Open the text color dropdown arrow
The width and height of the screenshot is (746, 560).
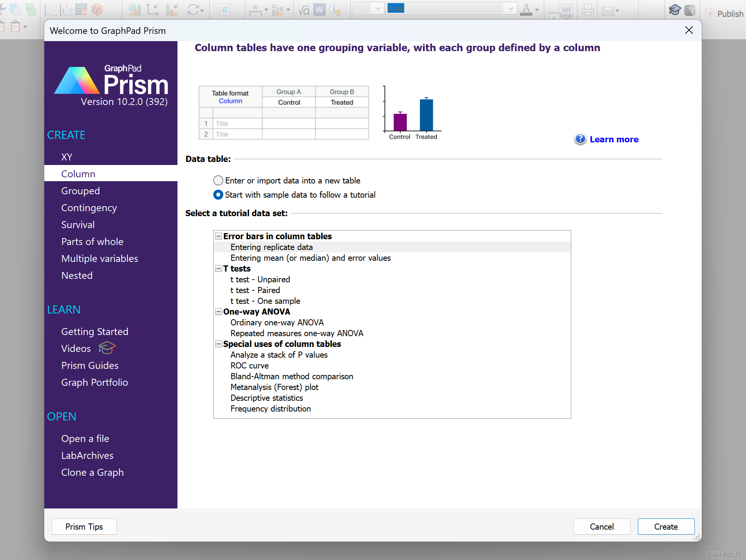(537, 10)
